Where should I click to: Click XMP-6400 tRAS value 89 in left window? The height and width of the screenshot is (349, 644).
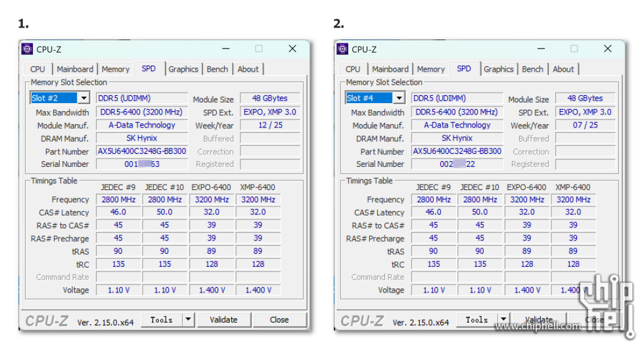click(258, 251)
